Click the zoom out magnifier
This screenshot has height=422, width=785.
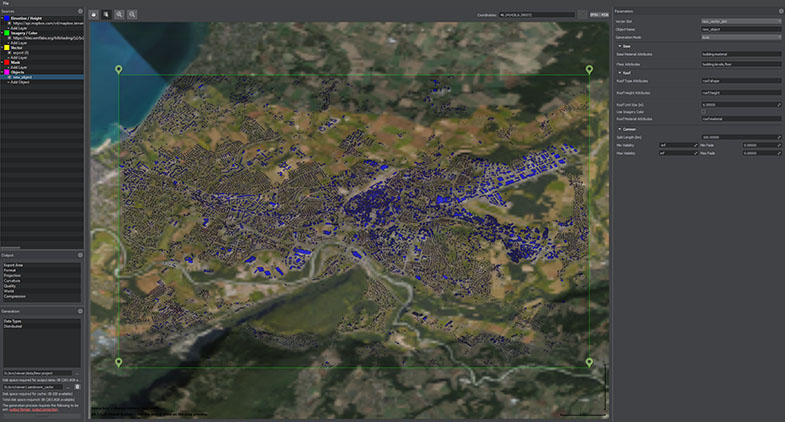132,15
